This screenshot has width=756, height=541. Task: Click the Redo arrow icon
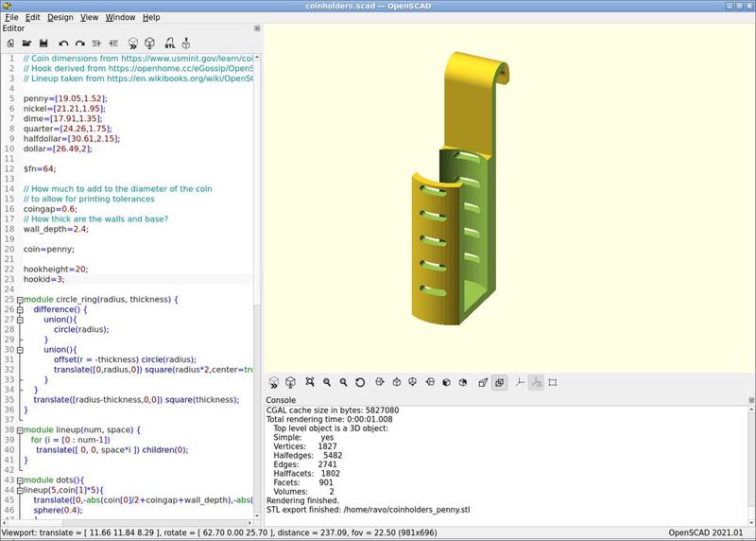coord(80,44)
